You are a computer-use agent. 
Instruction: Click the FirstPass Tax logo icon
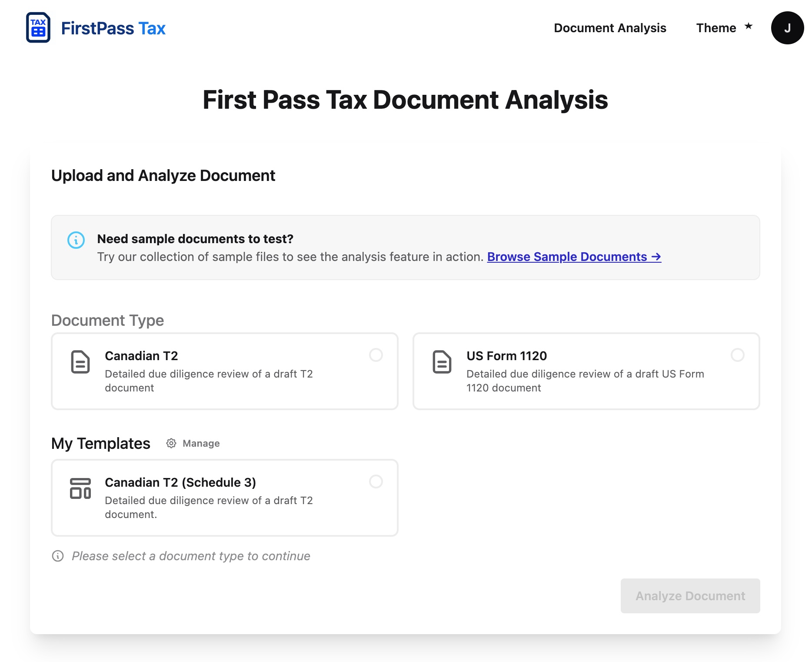pos(38,28)
